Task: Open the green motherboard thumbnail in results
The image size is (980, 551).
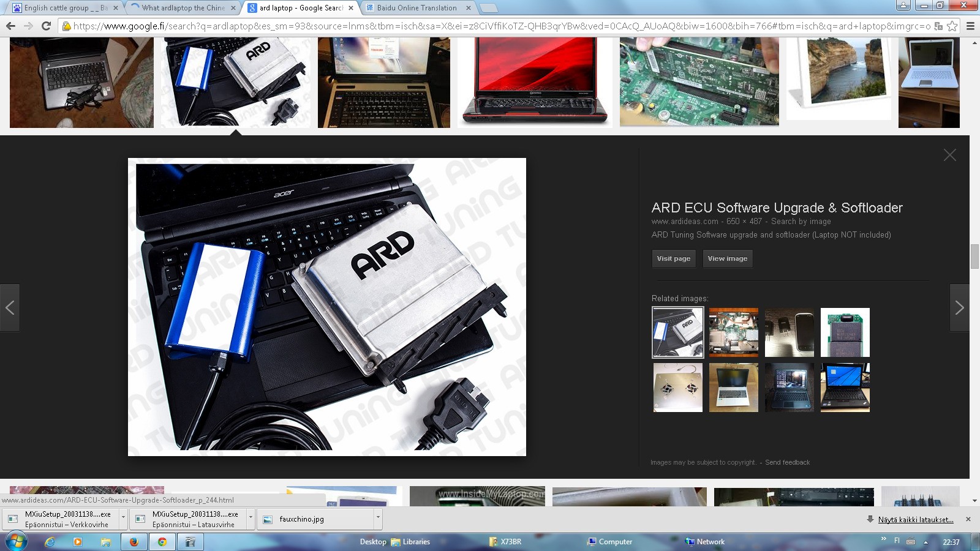Action: tap(699, 82)
